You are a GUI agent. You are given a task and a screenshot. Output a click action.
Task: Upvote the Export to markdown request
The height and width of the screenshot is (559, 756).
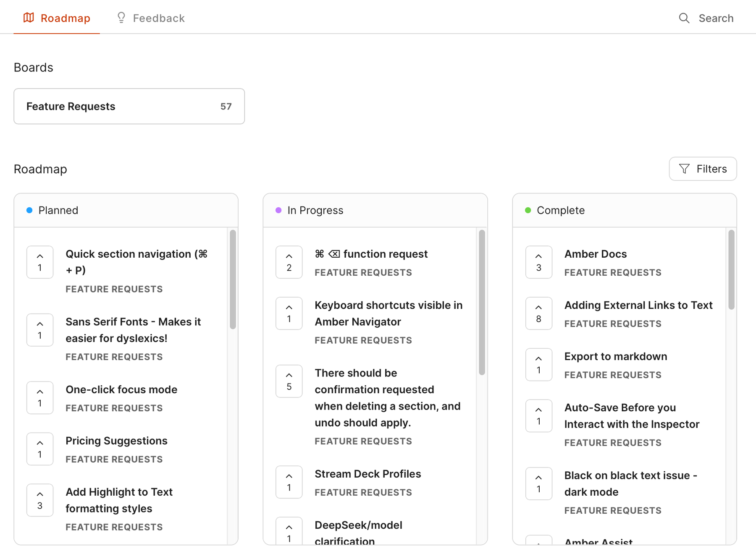click(x=538, y=364)
